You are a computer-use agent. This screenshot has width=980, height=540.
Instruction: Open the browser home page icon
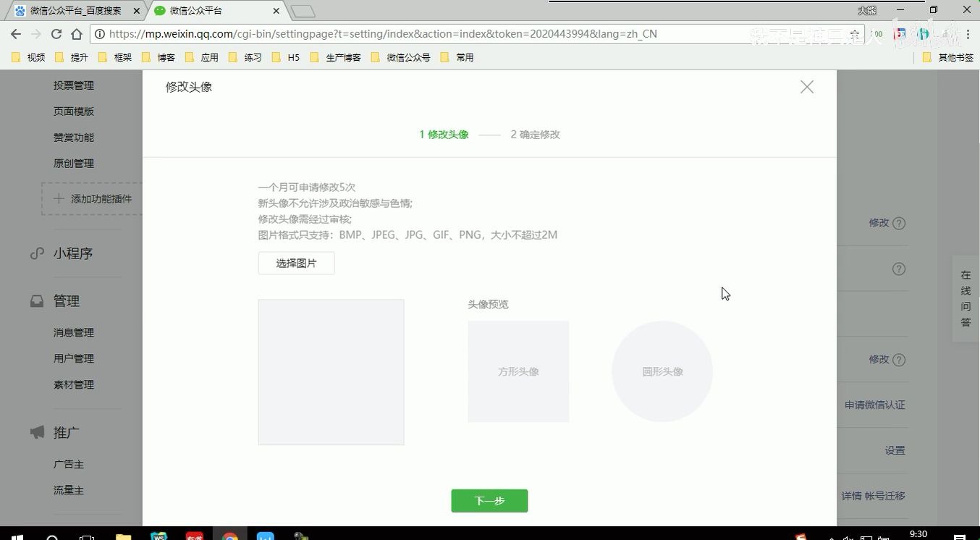click(x=77, y=34)
